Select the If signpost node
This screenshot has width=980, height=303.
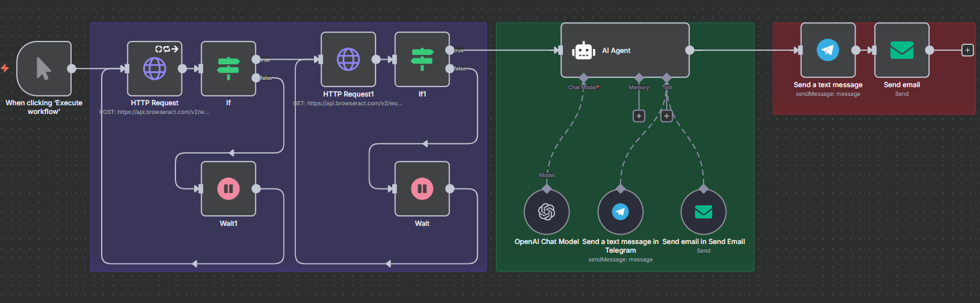coord(228,68)
